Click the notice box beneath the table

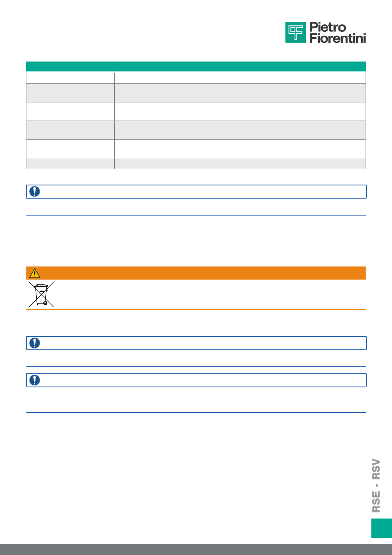tap(196, 192)
